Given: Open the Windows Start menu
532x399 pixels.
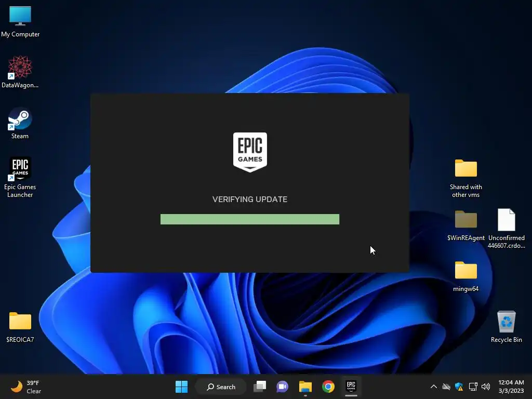Looking at the screenshot, I should point(181,387).
